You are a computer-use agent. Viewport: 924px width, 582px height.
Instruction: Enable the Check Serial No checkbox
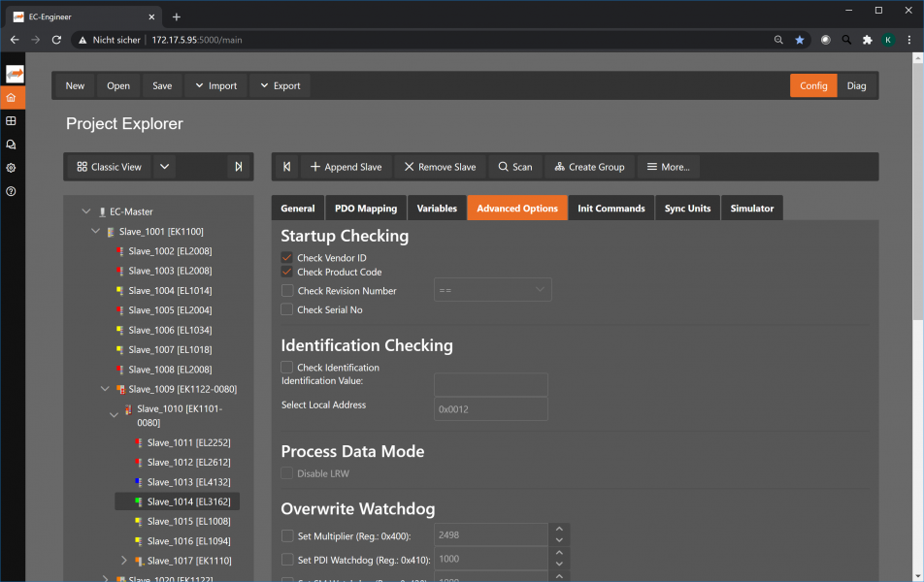(286, 309)
